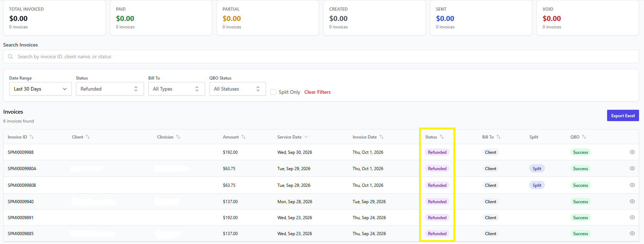Open the Date Range dropdown
Viewport: 644px width, 244px height.
click(40, 89)
